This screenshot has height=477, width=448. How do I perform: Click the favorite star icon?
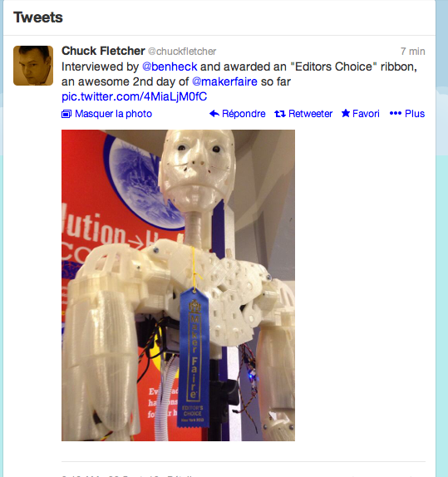346,113
